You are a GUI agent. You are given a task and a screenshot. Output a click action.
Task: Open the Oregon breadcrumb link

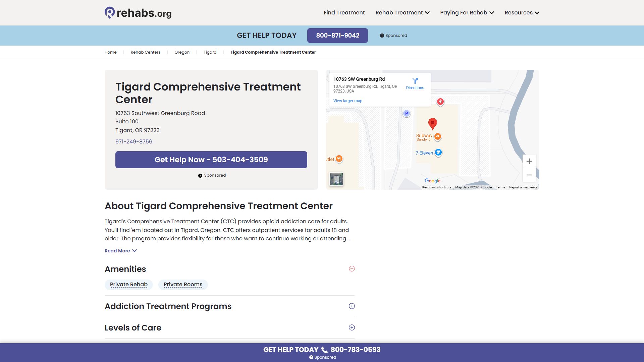pyautogui.click(x=182, y=52)
